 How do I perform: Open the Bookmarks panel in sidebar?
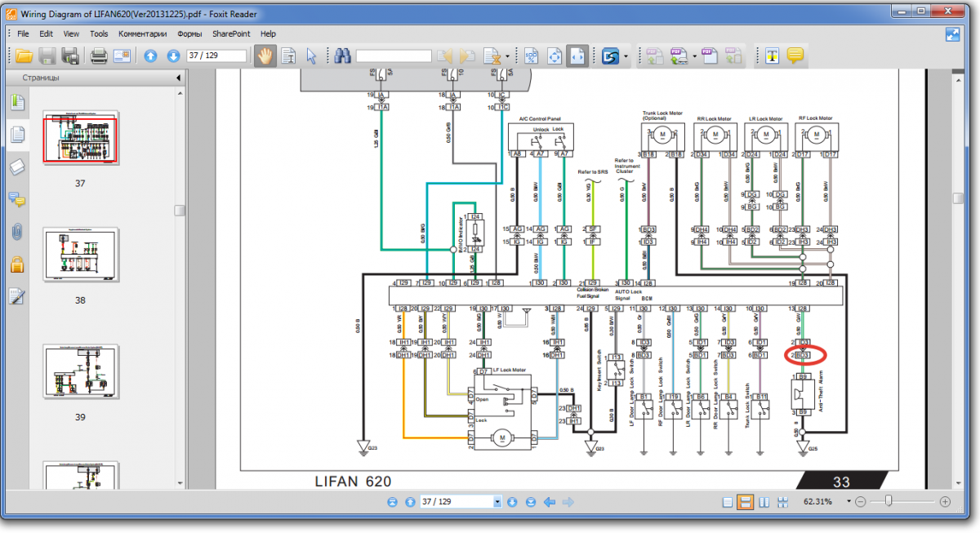click(x=17, y=103)
